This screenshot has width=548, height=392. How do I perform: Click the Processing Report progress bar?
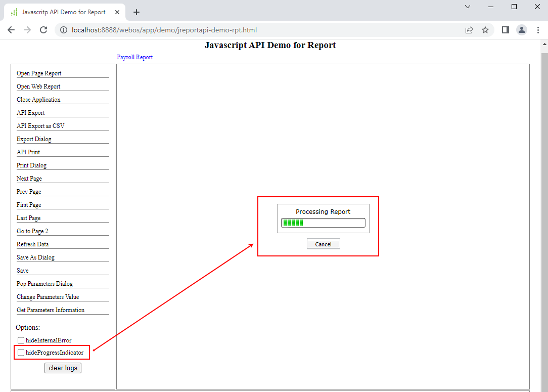[323, 223]
